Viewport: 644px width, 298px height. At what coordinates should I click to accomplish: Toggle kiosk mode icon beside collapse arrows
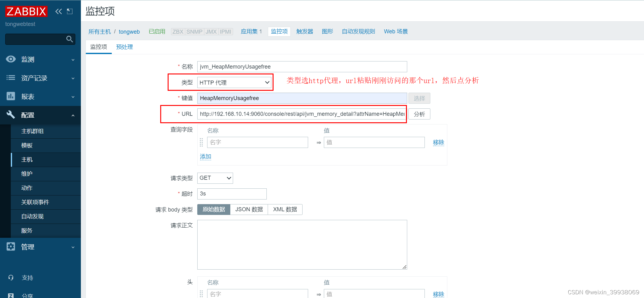[x=70, y=11]
